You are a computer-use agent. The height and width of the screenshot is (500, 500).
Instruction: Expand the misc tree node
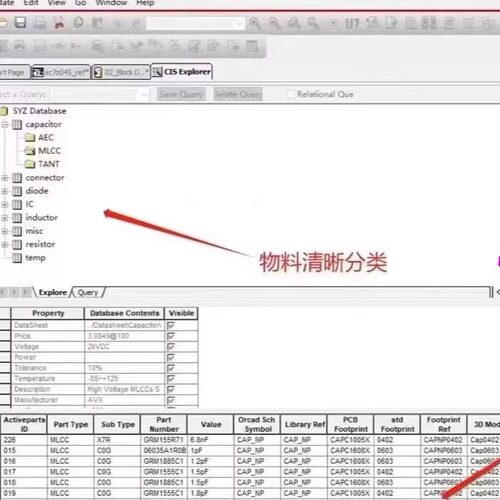5,231
